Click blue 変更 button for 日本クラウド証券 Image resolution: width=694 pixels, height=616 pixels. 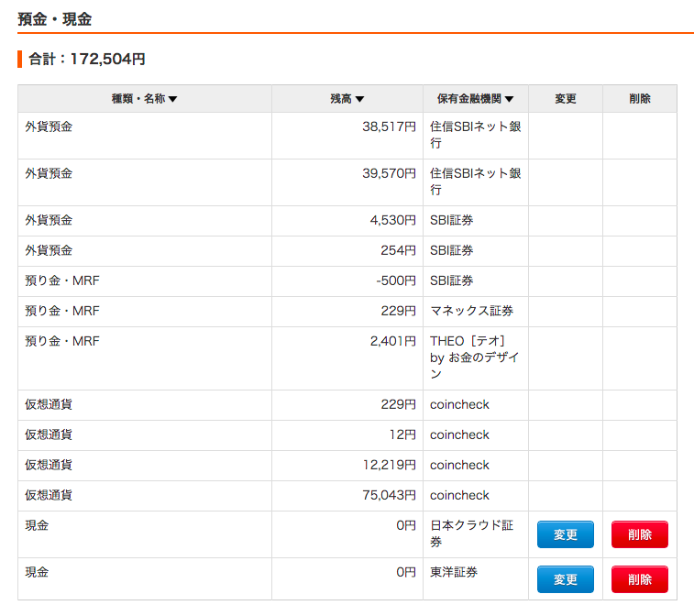pyautogui.click(x=566, y=534)
